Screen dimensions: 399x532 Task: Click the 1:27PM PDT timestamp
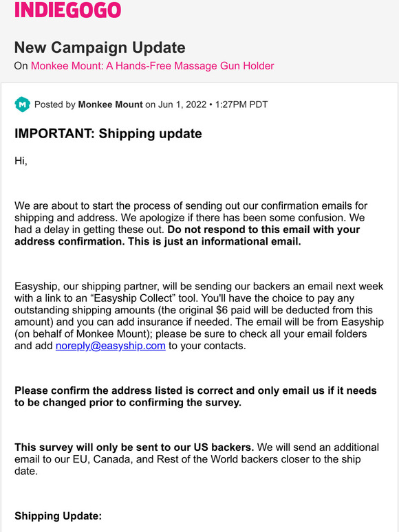coord(241,104)
